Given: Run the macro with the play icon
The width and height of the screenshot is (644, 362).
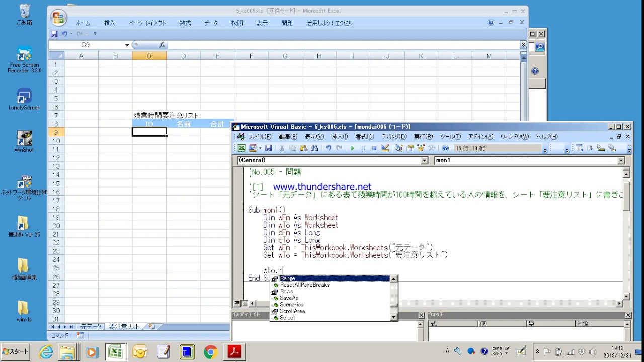Looking at the screenshot, I should click(352, 148).
